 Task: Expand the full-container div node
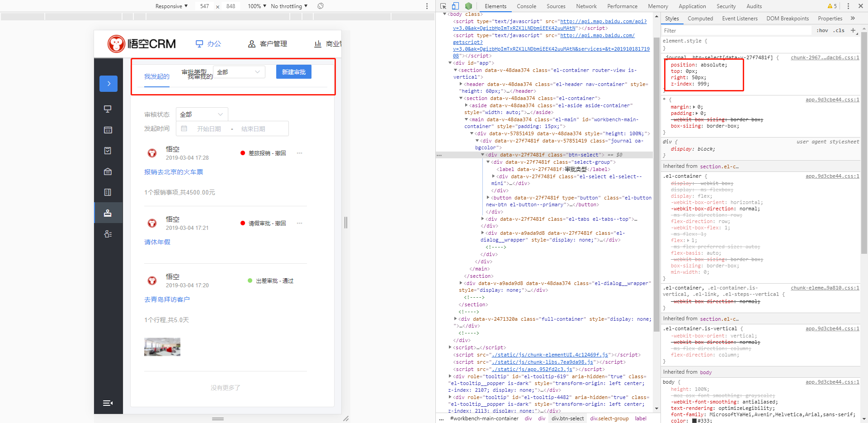coord(455,319)
